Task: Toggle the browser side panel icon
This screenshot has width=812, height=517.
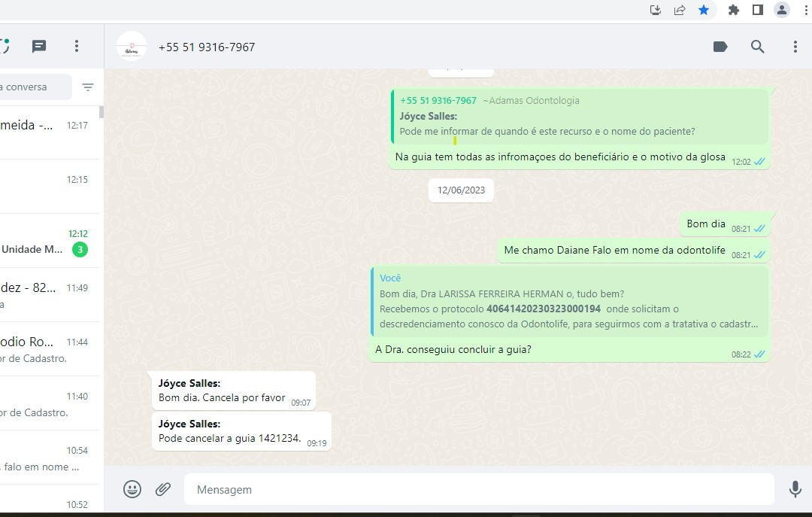Action: pos(758,10)
